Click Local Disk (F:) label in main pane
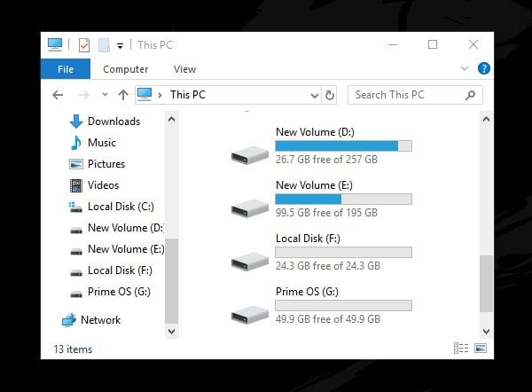This screenshot has width=532, height=392. (308, 239)
